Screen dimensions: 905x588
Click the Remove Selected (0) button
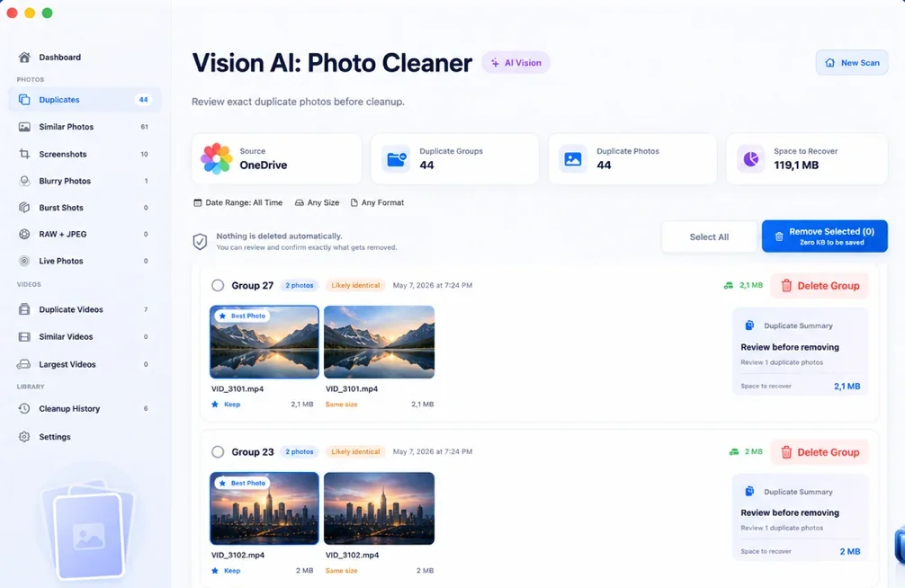[825, 236]
